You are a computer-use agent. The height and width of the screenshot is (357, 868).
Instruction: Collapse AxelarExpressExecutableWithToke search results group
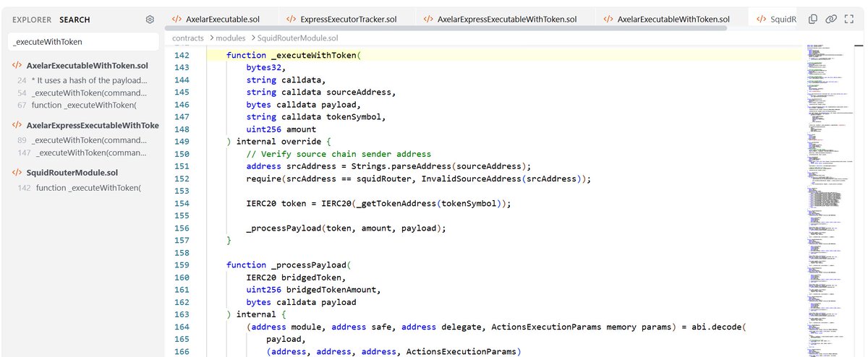[x=93, y=126]
